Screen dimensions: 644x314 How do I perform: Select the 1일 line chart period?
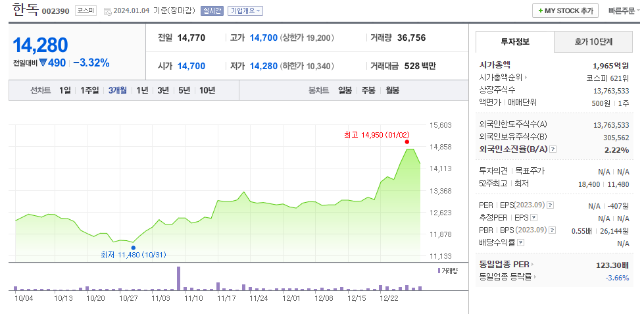pyautogui.click(x=65, y=90)
